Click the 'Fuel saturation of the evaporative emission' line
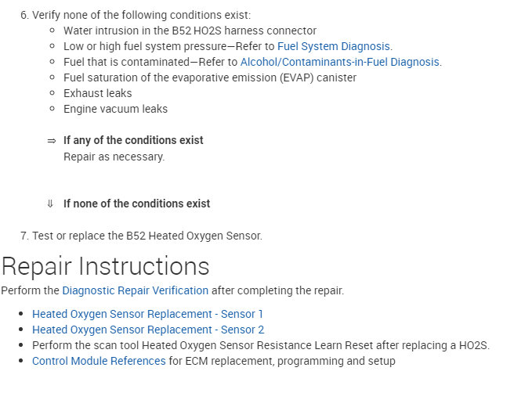Viewport: 532px width, 400px height. click(x=209, y=77)
